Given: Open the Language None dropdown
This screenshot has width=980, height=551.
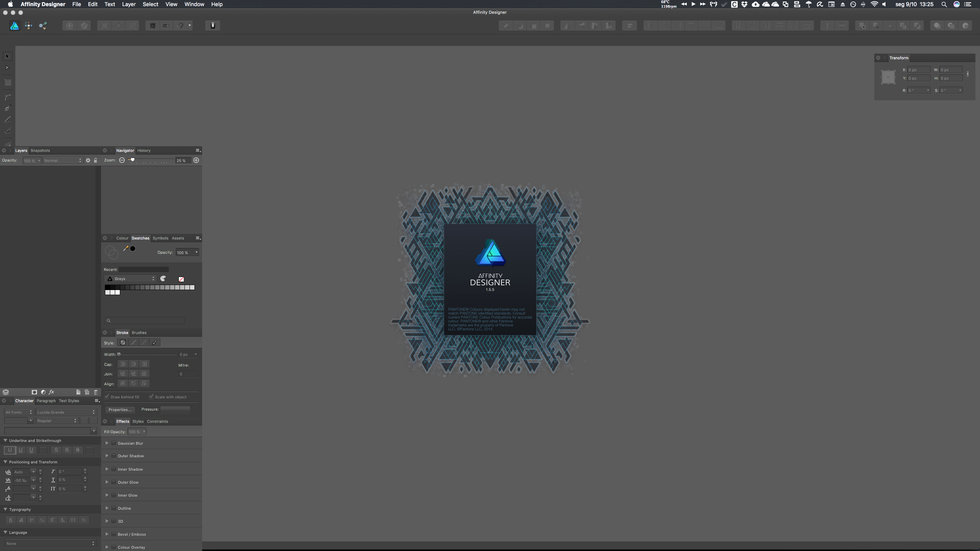Looking at the screenshot, I should click(x=50, y=543).
